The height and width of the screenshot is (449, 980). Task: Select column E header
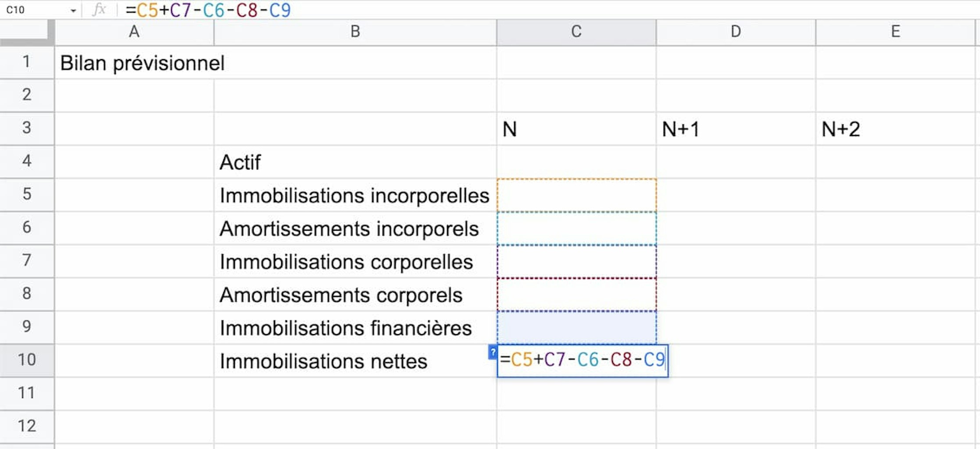tap(895, 32)
